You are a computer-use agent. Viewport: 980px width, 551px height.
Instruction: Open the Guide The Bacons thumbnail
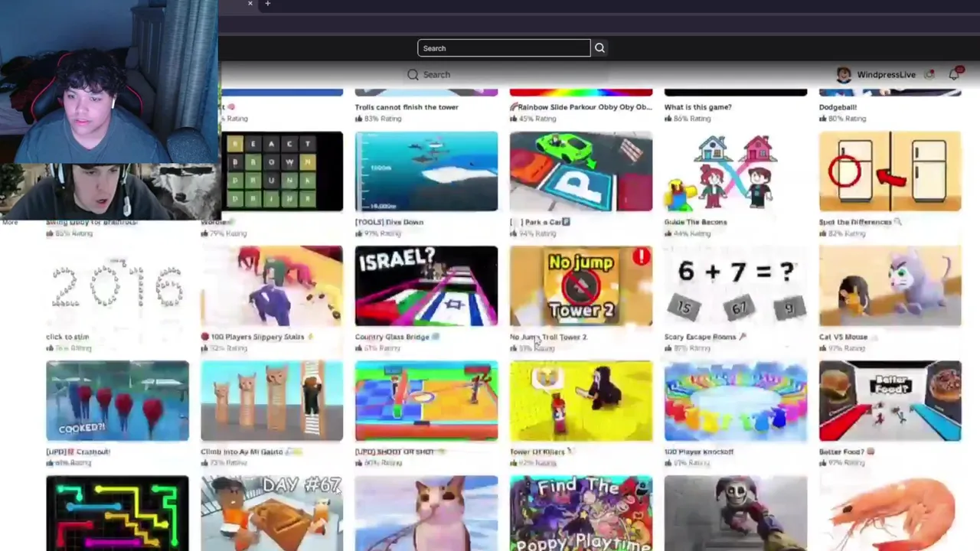pyautogui.click(x=736, y=171)
